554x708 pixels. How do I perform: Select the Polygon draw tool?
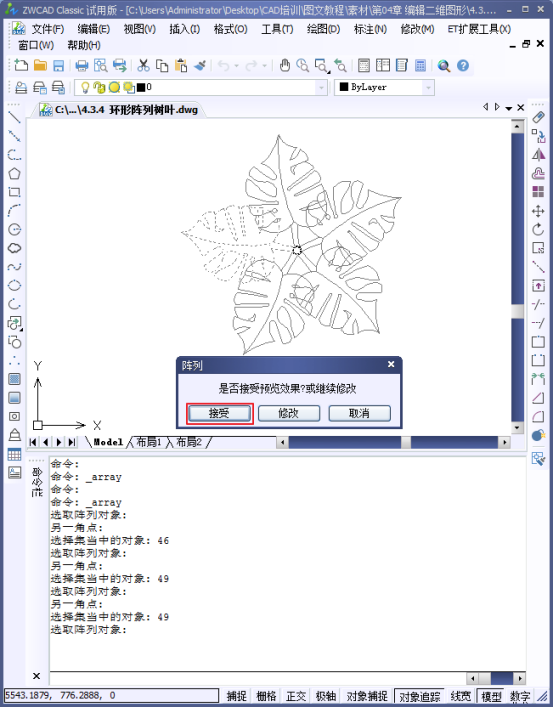[x=14, y=173]
